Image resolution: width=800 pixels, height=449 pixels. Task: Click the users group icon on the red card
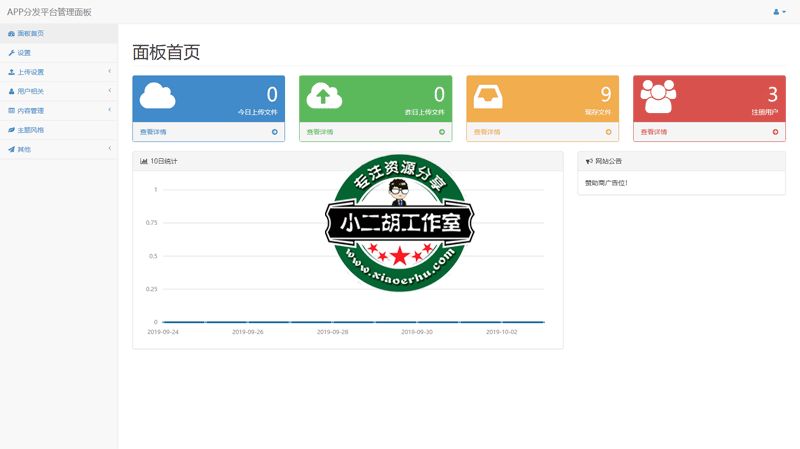pyautogui.click(x=658, y=96)
